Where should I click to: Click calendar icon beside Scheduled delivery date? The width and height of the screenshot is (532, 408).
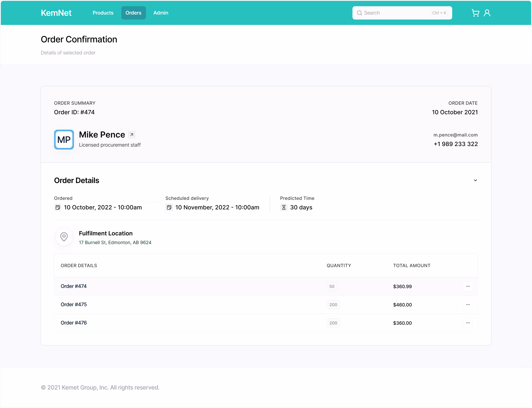(169, 207)
